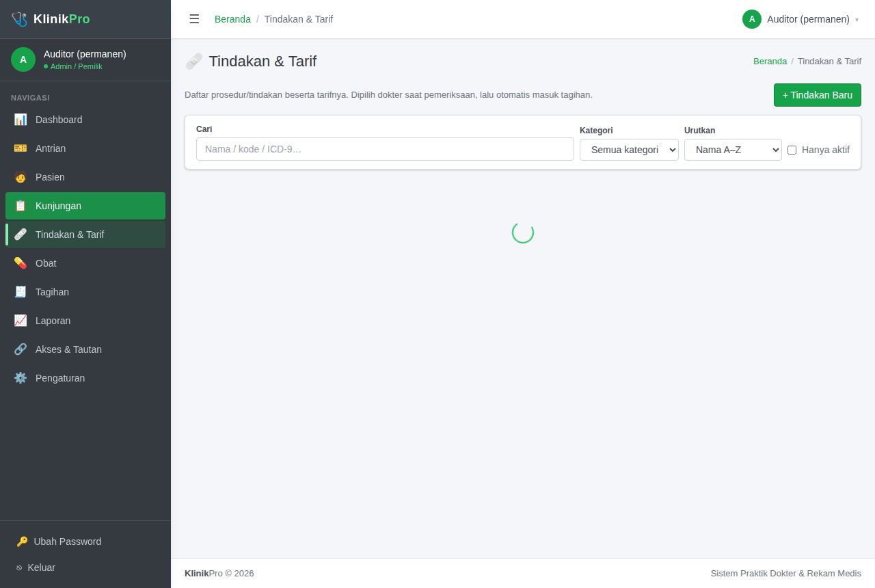
Task: Click the green avatar in sidebar profile
Action: coord(23,59)
